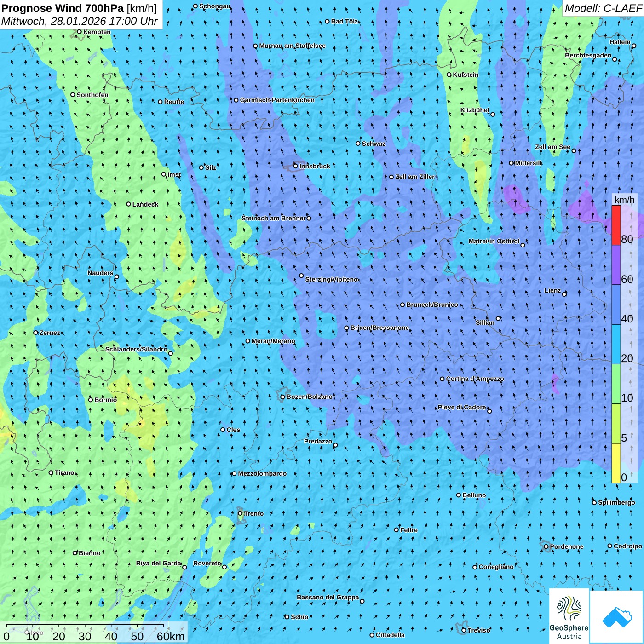Click the Landeck city label
The width and height of the screenshot is (644, 644).
(145, 204)
